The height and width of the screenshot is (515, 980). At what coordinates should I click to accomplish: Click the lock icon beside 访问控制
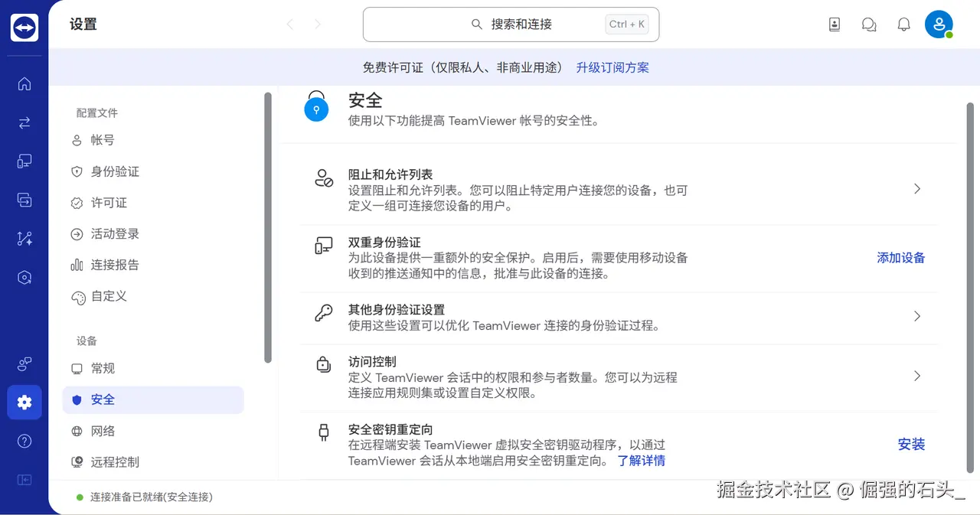point(323,364)
